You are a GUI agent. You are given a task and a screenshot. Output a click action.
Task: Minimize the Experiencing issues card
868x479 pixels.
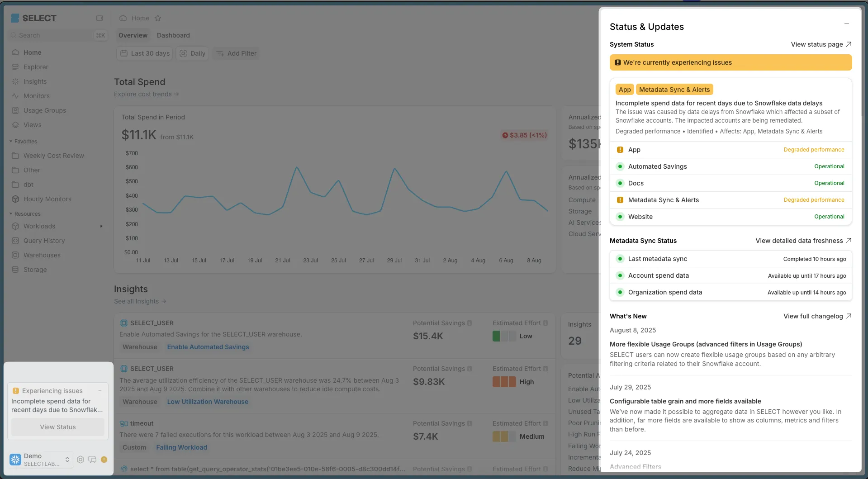tap(100, 391)
